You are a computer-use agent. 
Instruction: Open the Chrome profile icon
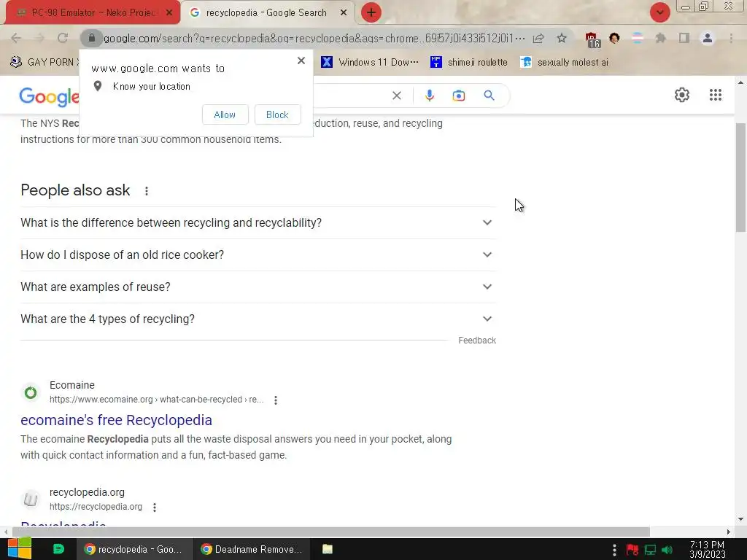(708, 38)
